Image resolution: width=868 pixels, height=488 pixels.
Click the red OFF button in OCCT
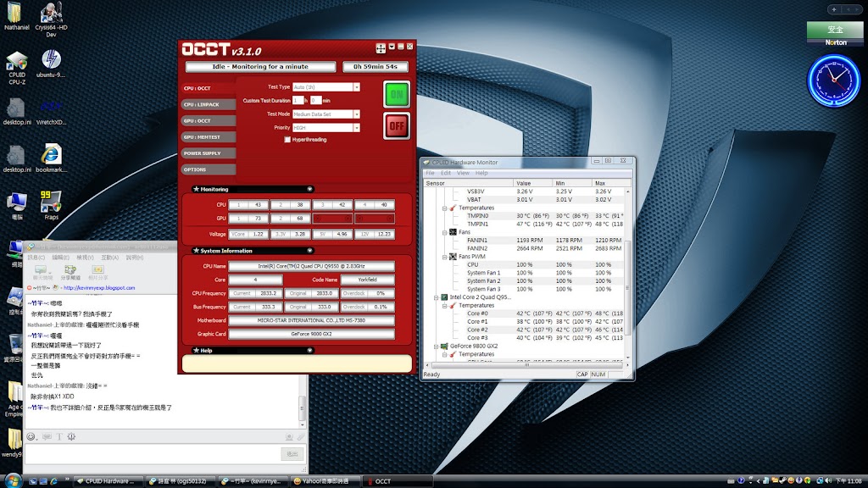click(x=397, y=125)
